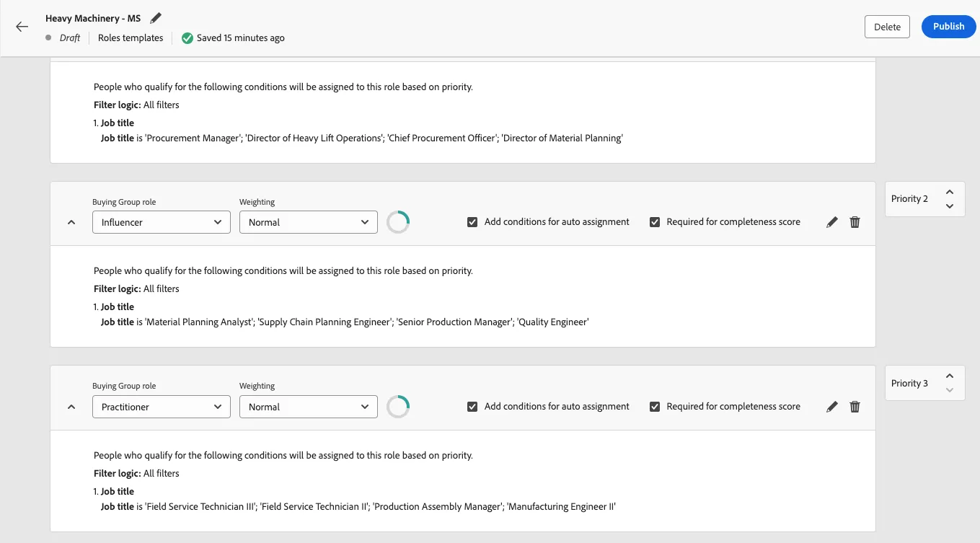Click the Priority 2 label
The height and width of the screenshot is (543, 980).
[910, 199]
